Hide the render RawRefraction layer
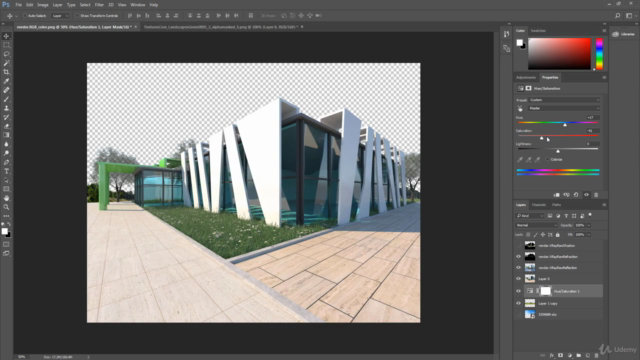Viewport: 640px width, 360px height. click(519, 257)
